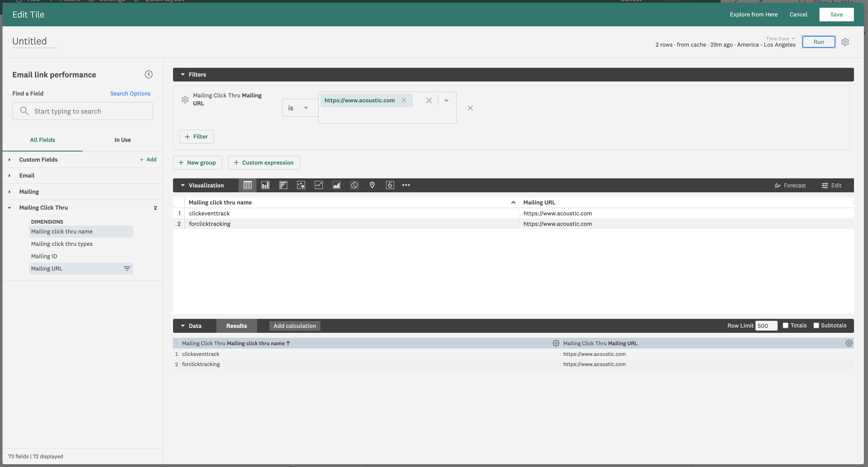Viewport: 868px width, 467px height.
Task: Choose the single value visualization icon
Action: tap(390, 185)
